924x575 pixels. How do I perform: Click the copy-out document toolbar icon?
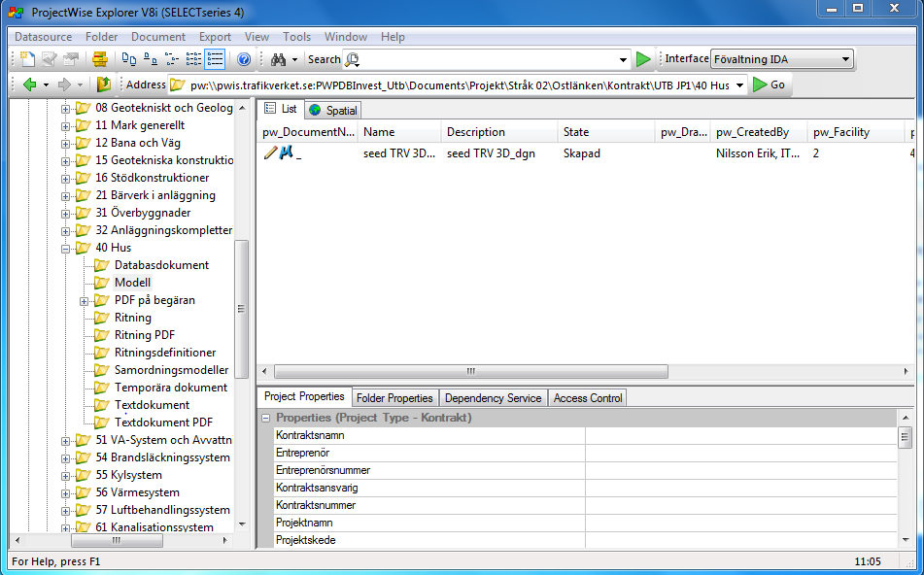[x=71, y=59]
